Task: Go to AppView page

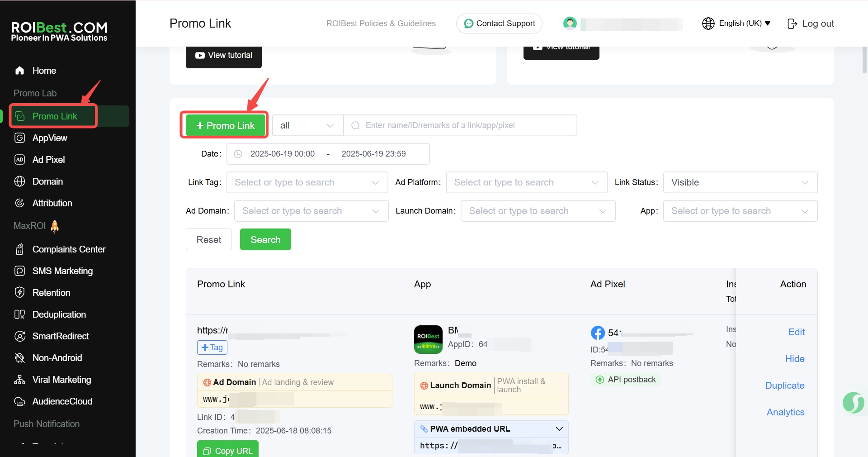Action: point(50,138)
